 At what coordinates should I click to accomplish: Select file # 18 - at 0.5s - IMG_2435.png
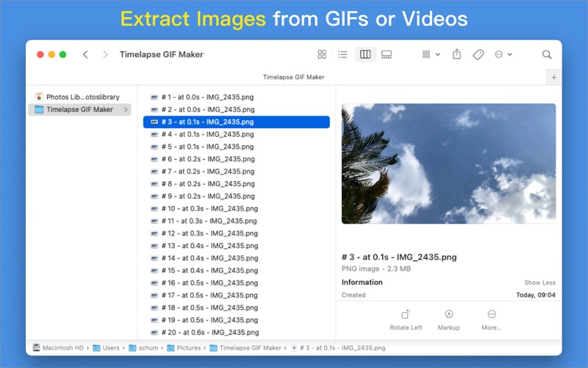(236, 308)
